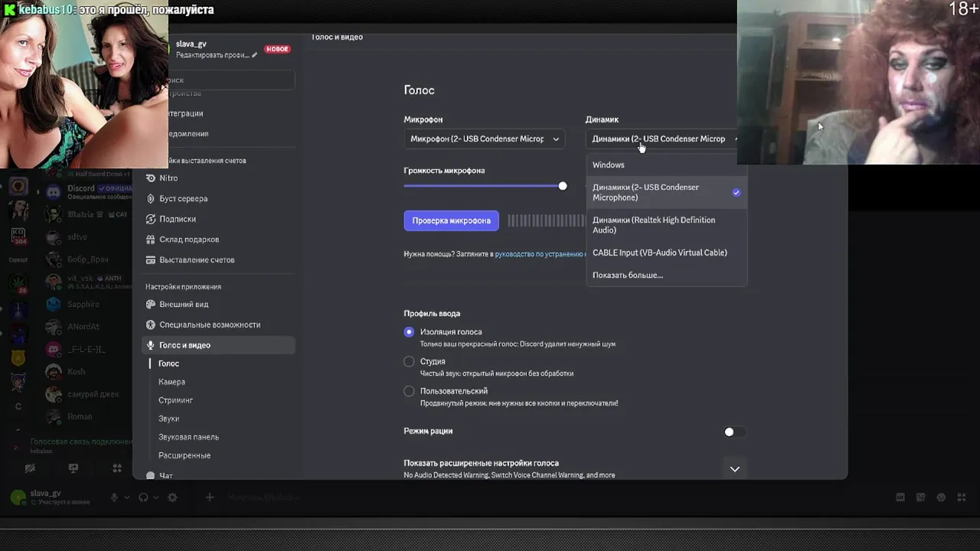Select the Голос и видео category
The height and width of the screenshot is (551, 980).
pos(219,345)
